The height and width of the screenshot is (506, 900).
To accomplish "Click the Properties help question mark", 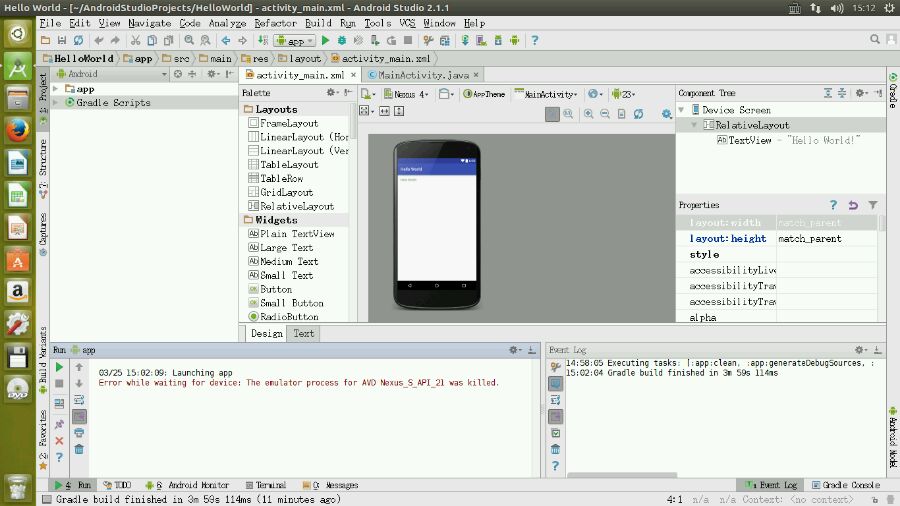I will 834,205.
